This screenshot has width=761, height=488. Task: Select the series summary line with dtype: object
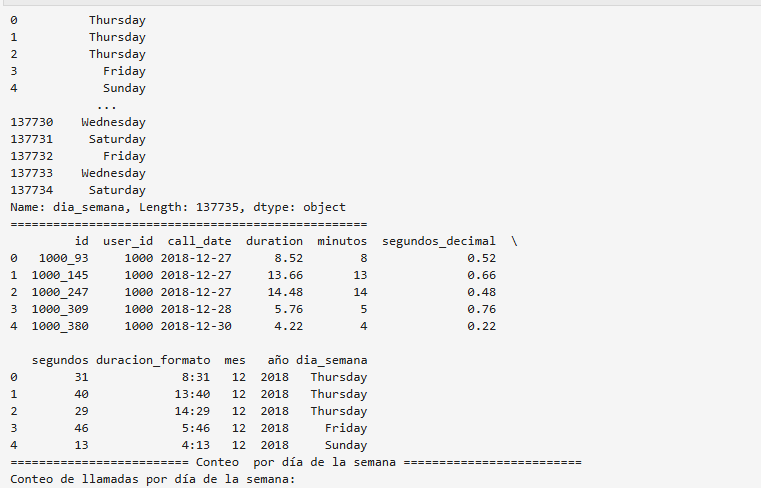[x=178, y=207]
